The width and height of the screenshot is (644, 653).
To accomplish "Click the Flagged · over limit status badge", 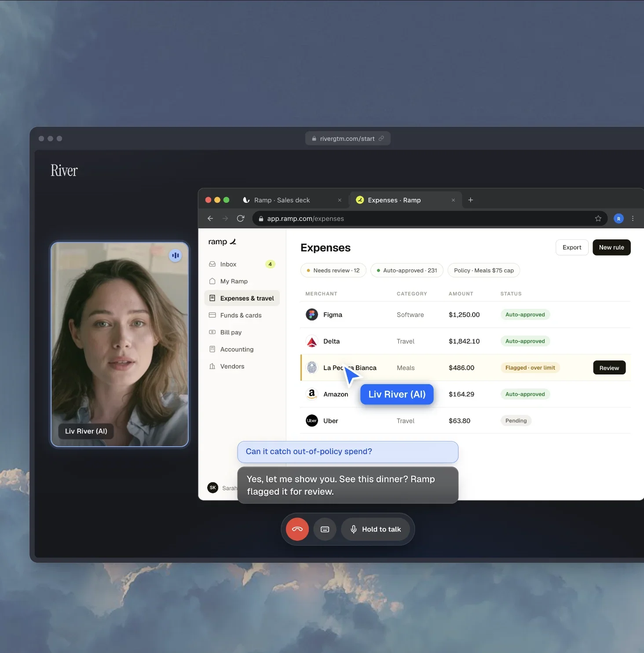I will pyautogui.click(x=530, y=368).
